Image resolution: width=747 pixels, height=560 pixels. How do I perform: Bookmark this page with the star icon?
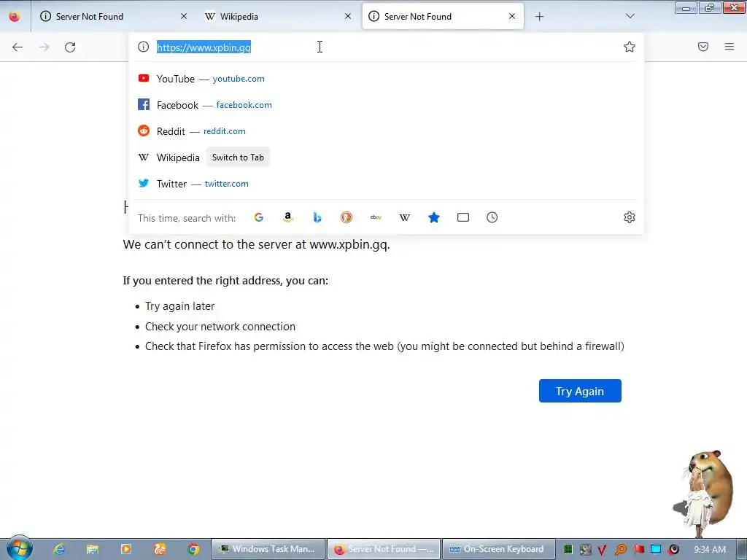(x=630, y=47)
